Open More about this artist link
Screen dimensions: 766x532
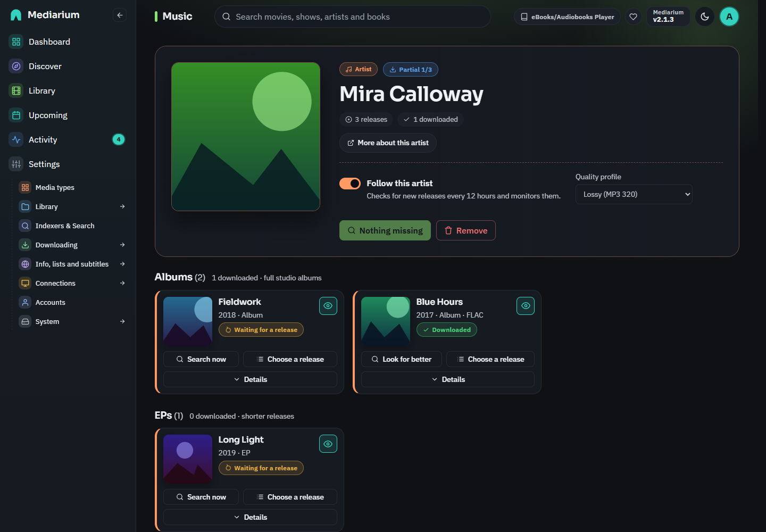pyautogui.click(x=388, y=143)
